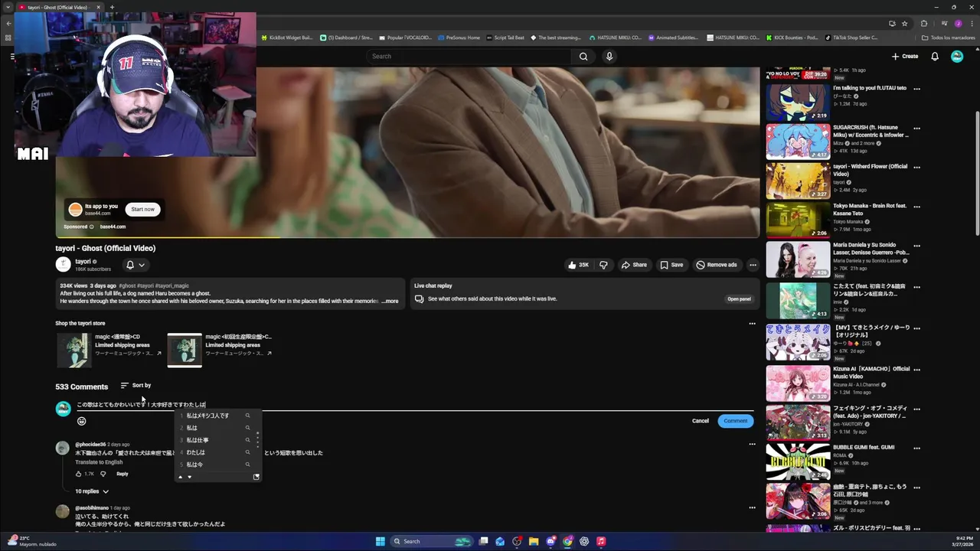Screen dimensions: 980x551
Task: Open tayori channel notification bell dropdown
Action: (x=135, y=265)
